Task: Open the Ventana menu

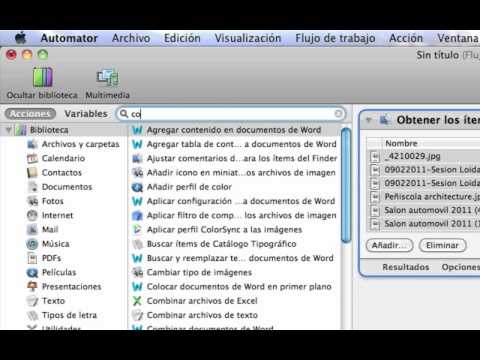Action: tap(458, 38)
